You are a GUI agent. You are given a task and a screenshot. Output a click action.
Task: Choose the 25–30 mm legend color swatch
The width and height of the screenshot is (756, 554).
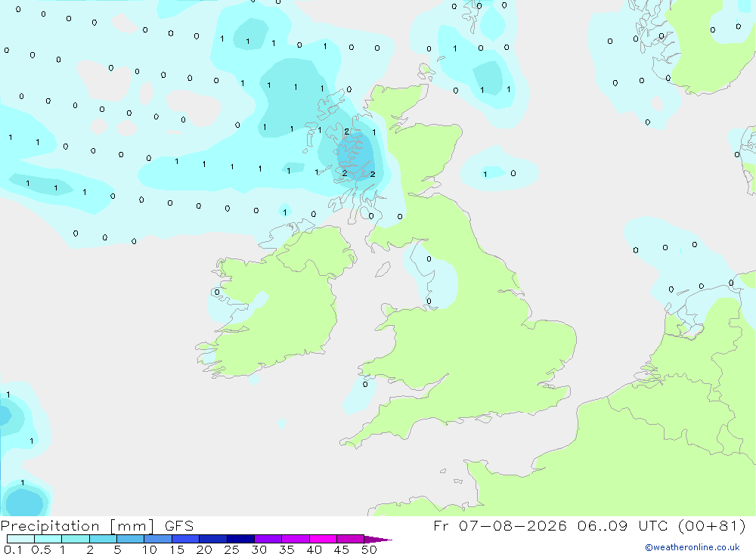[x=240, y=539]
